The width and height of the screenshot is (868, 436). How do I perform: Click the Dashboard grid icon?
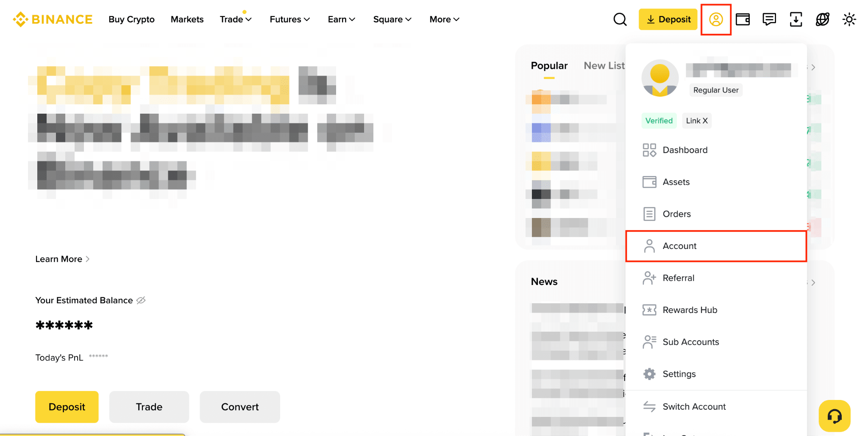[649, 150]
